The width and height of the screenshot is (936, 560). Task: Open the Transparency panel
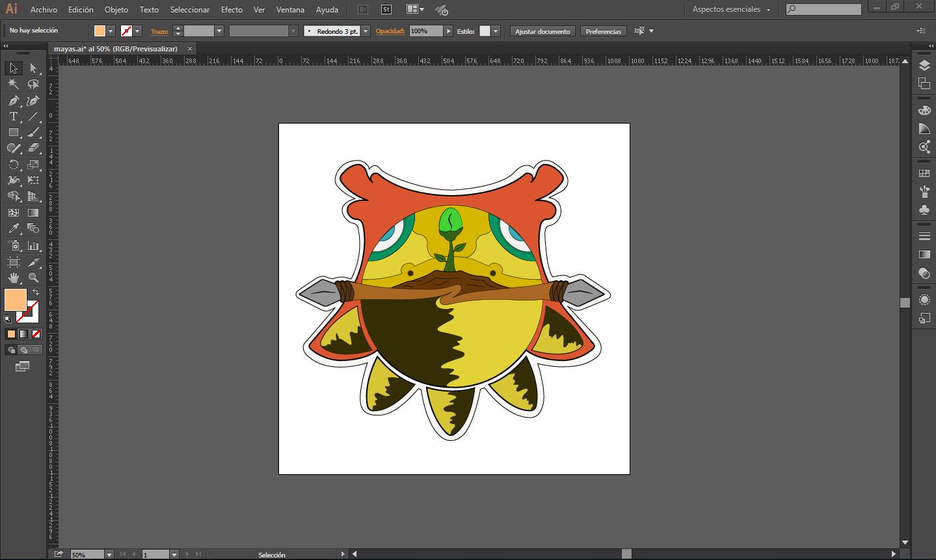pyautogui.click(x=924, y=273)
